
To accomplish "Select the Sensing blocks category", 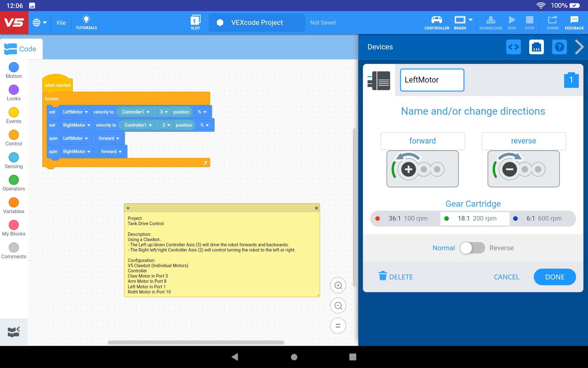I will (x=13, y=160).
